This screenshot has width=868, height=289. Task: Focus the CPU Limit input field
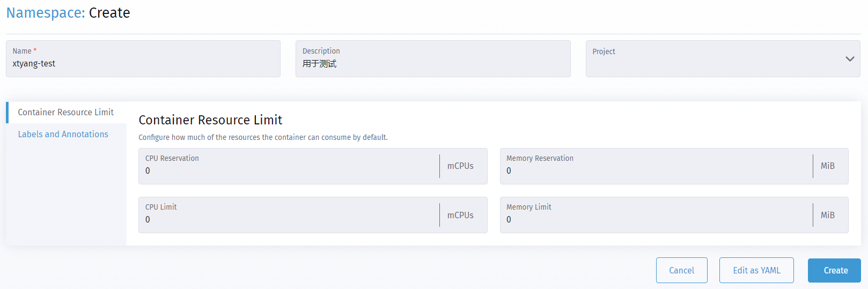tap(290, 220)
